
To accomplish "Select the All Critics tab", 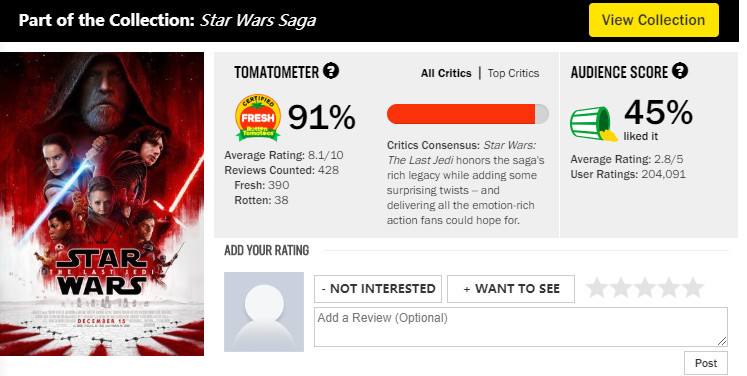I will coord(446,73).
